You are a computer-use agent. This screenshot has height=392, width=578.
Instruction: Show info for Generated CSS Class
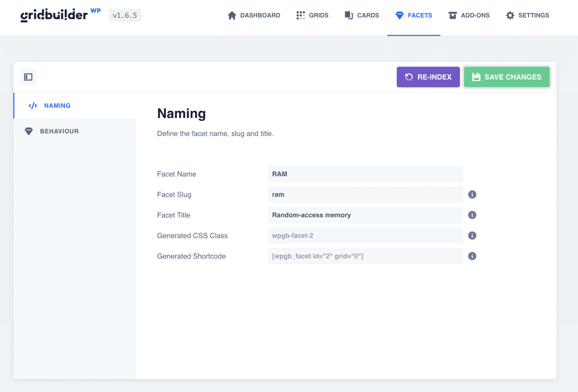click(x=472, y=236)
